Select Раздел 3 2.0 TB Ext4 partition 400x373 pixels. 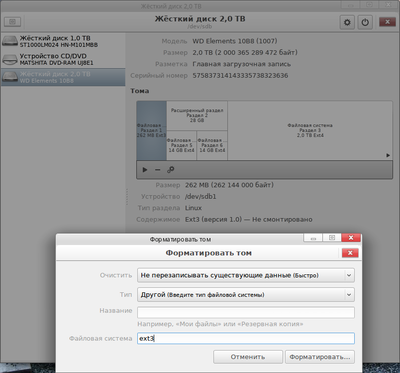pyautogui.click(x=310, y=131)
